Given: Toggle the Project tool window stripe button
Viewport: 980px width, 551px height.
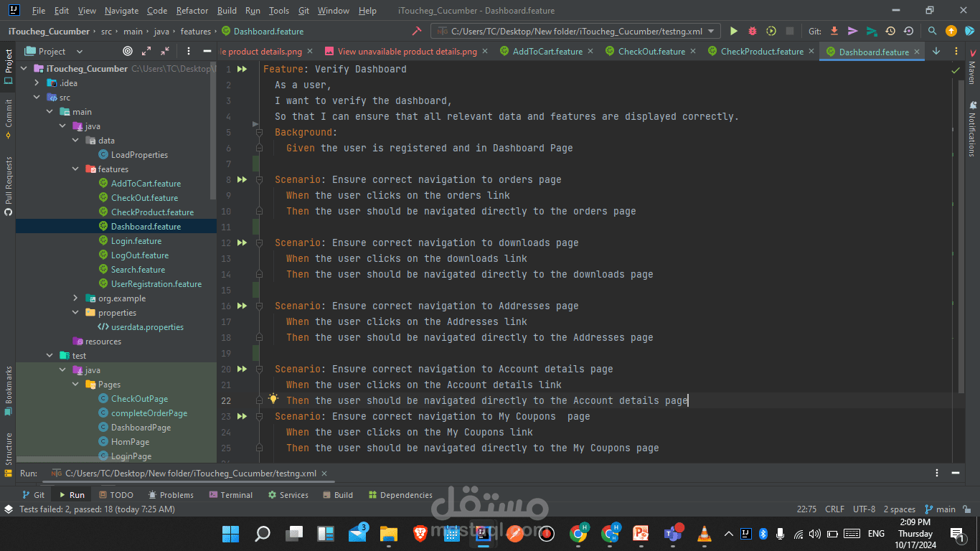Looking at the screenshot, I should (8, 66).
